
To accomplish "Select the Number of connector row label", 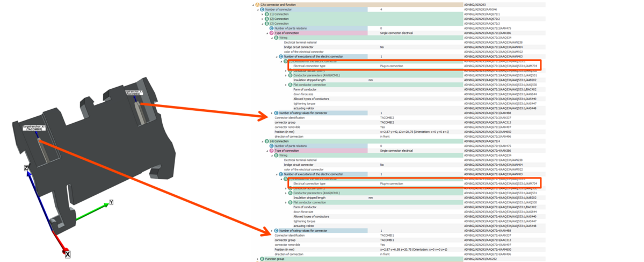I will click(279, 10).
